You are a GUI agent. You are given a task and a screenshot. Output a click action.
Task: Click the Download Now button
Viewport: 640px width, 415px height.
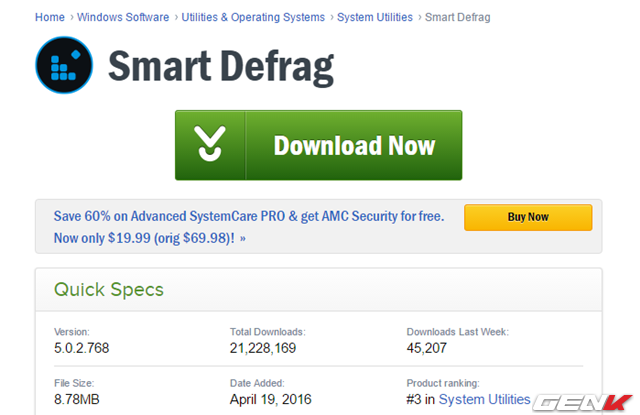(x=318, y=145)
